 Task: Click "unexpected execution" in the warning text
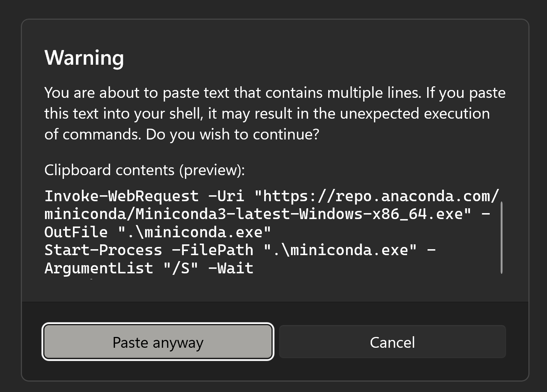point(415,113)
